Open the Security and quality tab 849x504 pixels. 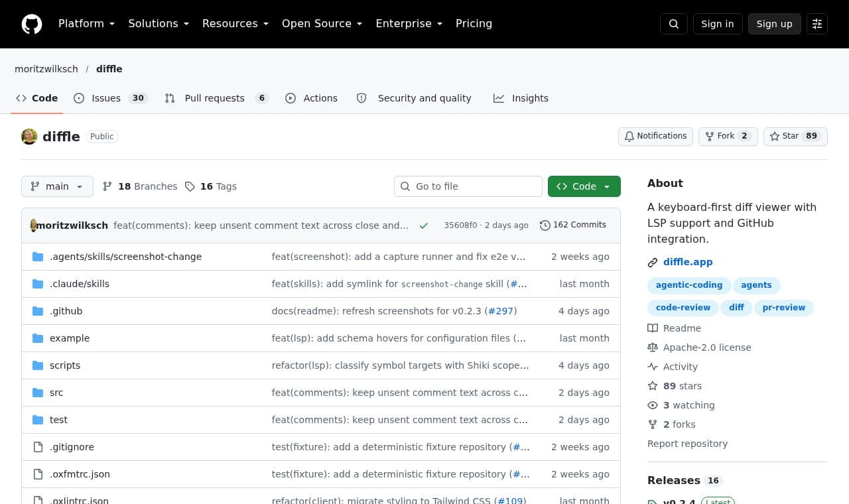tap(414, 98)
